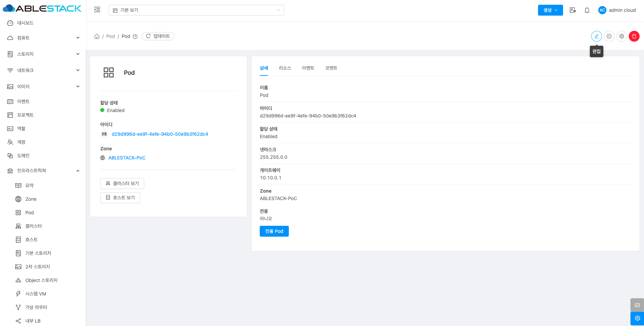Collapse sidebar with the menu fold icon
Screen dimensions: 644x326
pyautogui.click(x=97, y=10)
